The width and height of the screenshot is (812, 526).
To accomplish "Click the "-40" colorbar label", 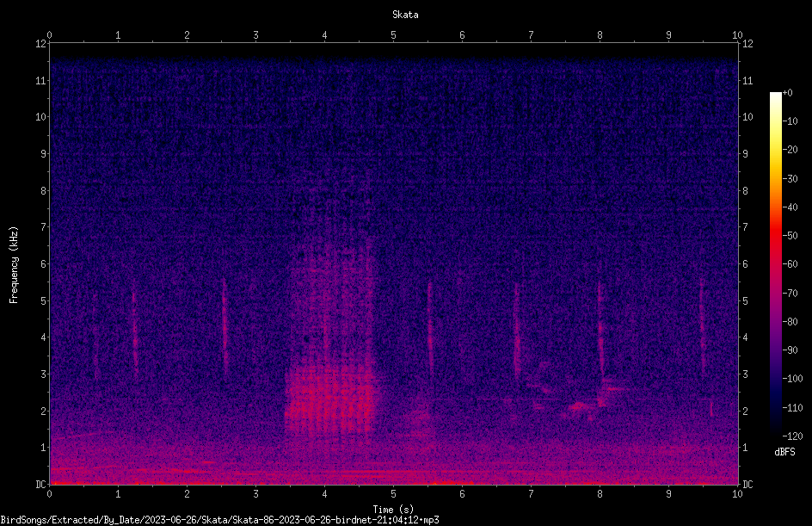I will (x=790, y=207).
